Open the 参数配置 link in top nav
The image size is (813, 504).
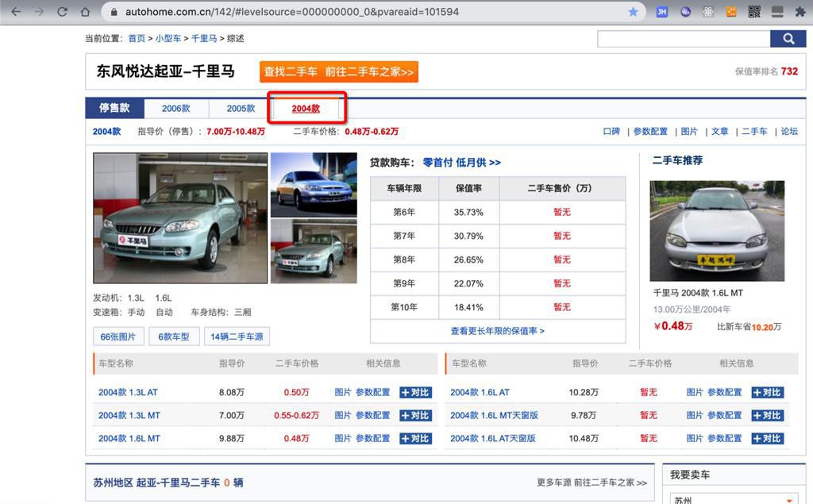pos(650,132)
